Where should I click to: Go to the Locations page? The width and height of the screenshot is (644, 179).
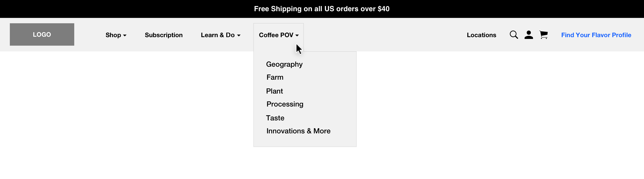(481, 35)
